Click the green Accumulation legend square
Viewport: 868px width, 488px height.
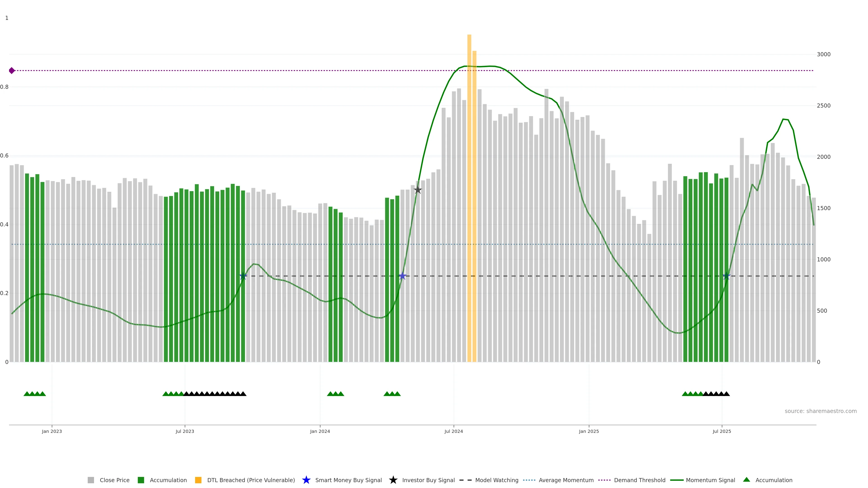(141, 480)
